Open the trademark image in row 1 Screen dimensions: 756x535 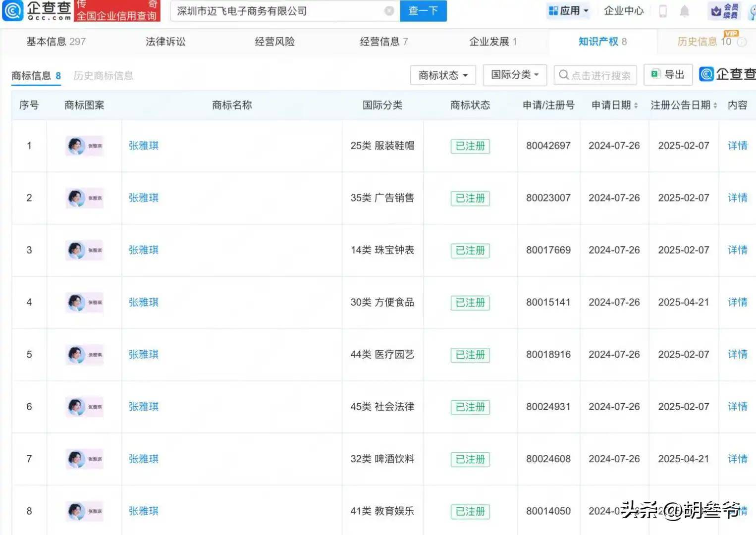coord(84,146)
